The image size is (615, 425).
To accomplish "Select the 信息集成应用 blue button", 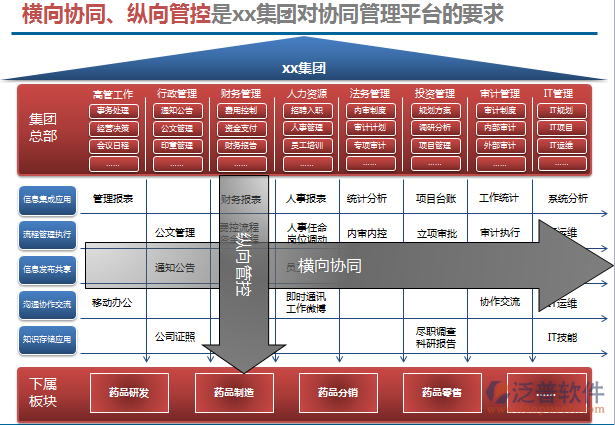I will coord(47,200).
